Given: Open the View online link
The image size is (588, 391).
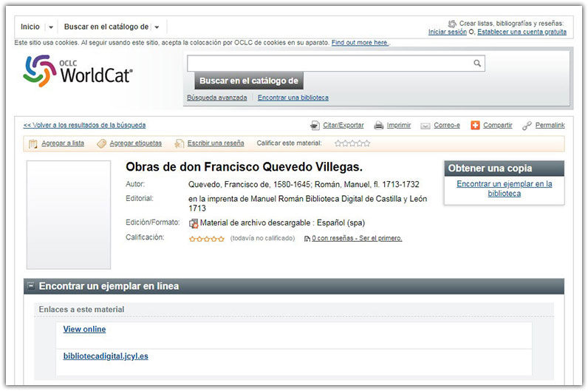Looking at the screenshot, I should [x=84, y=329].
